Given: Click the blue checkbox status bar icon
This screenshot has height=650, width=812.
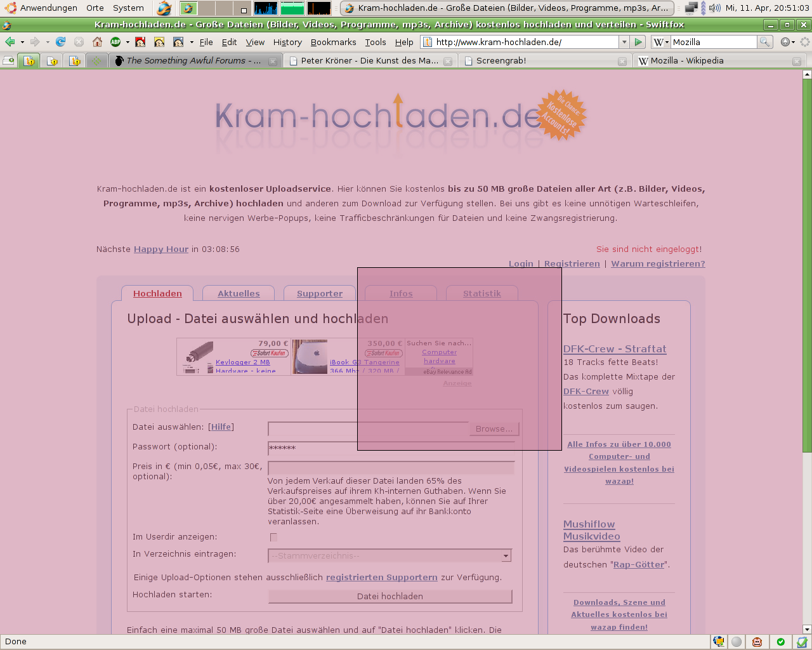Looking at the screenshot, I should (802, 642).
